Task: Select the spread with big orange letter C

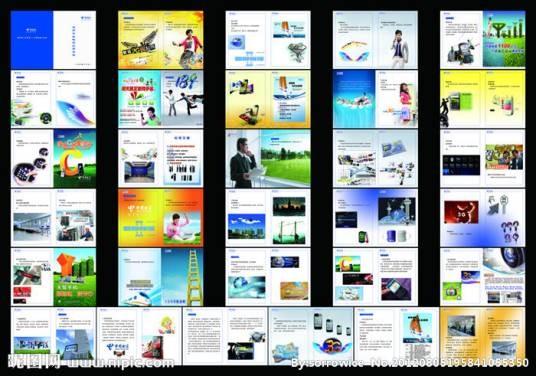Action: tap(53, 158)
